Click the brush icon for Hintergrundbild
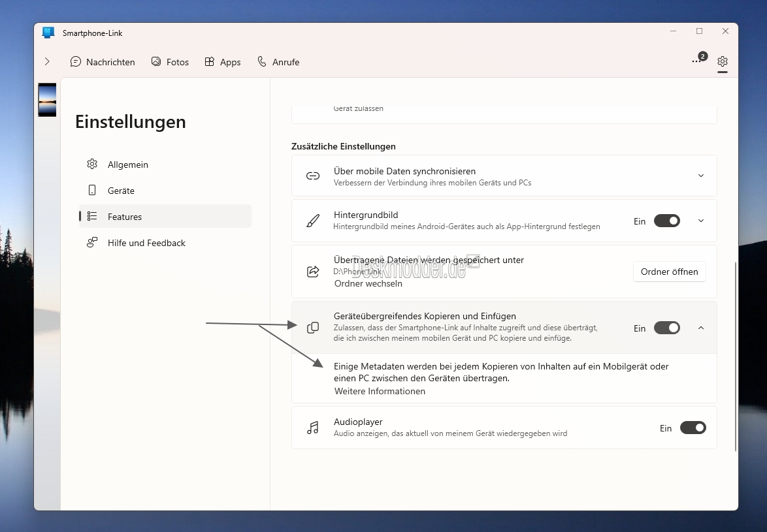 pyautogui.click(x=313, y=221)
